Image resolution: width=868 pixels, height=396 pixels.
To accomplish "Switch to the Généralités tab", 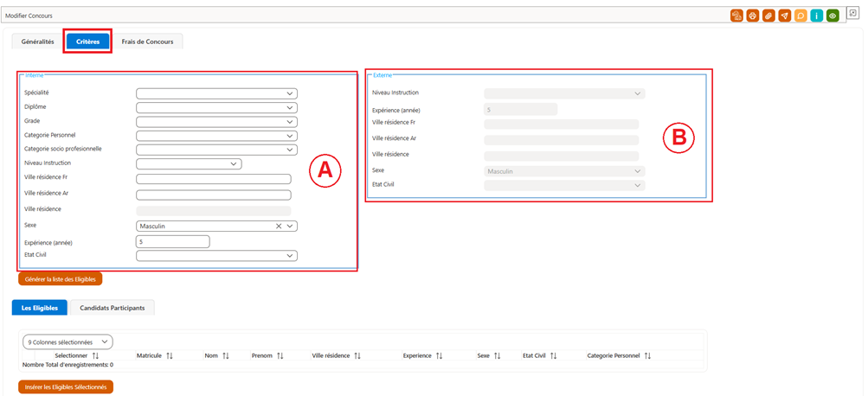I will [x=37, y=42].
